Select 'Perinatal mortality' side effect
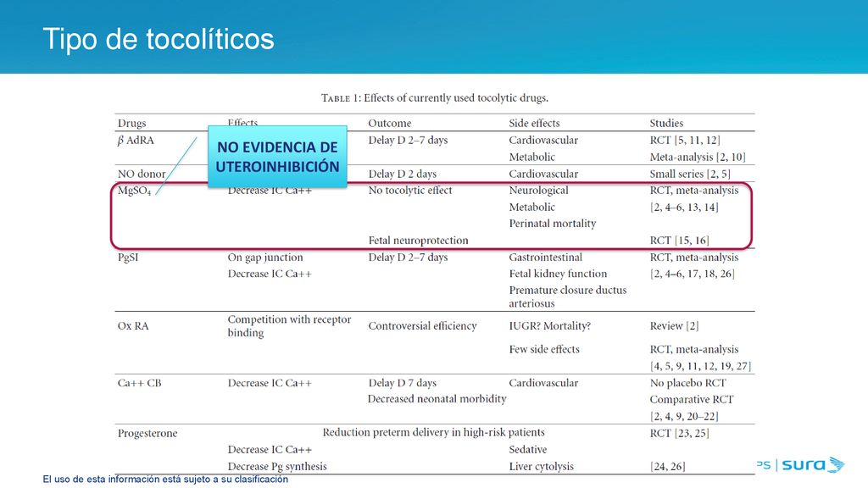The image size is (868, 488). (553, 224)
